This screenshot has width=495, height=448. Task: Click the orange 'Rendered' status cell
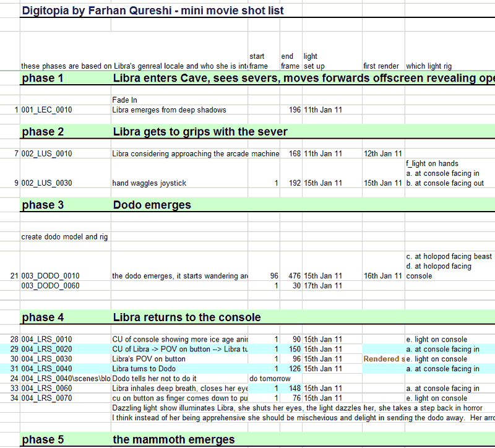384,359
